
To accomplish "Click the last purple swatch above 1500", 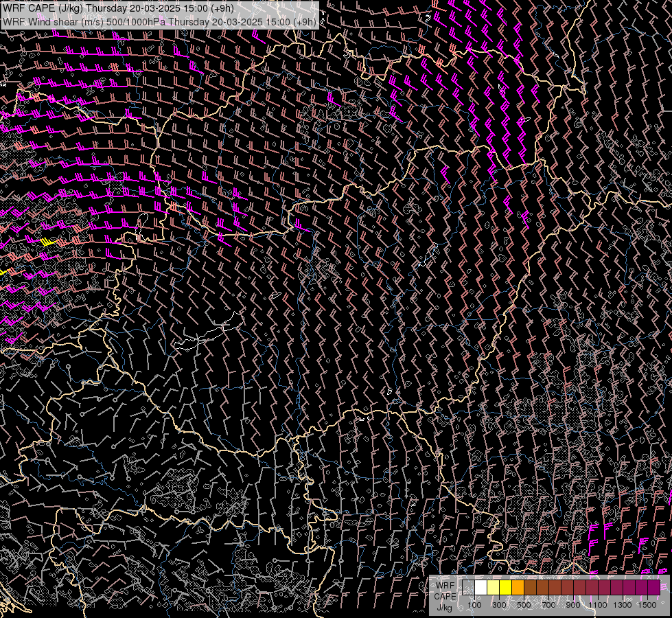I will pos(654,588).
